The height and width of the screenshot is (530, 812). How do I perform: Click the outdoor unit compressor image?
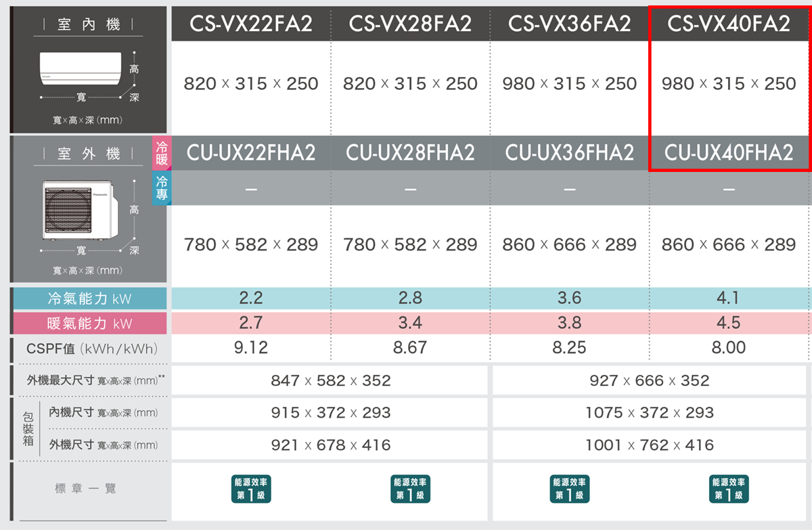(x=78, y=209)
